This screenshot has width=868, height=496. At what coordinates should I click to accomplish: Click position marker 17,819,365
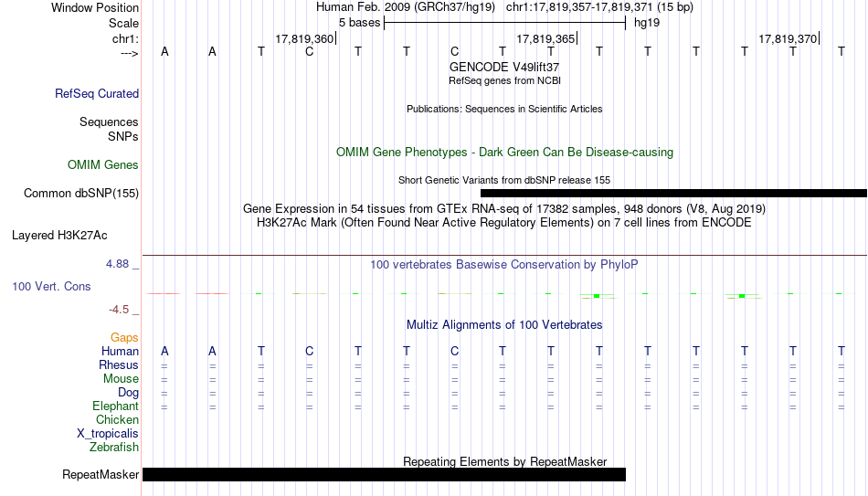coord(545,38)
